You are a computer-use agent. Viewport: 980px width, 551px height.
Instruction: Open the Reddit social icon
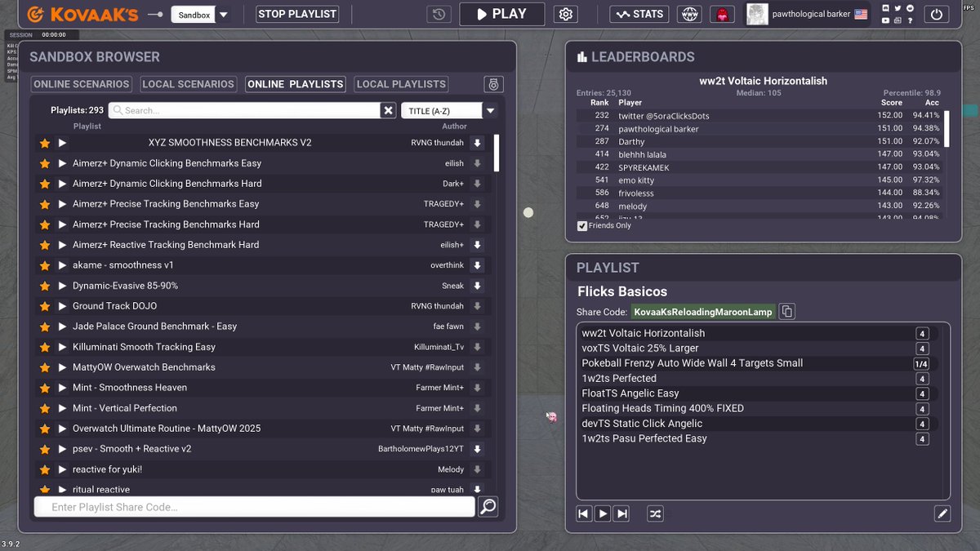tap(911, 8)
